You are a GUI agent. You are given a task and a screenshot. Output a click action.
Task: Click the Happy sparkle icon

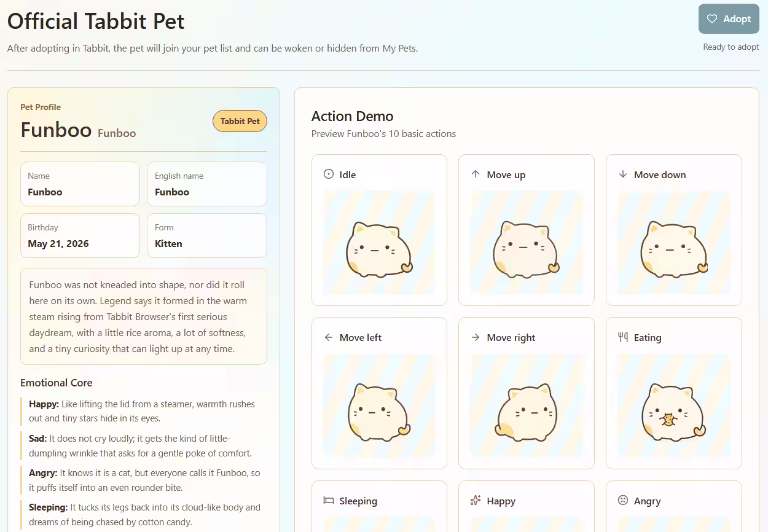(476, 501)
